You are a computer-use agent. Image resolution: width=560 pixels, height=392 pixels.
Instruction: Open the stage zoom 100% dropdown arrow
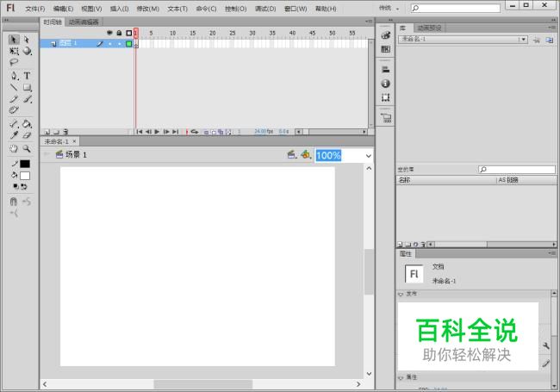pyautogui.click(x=368, y=156)
